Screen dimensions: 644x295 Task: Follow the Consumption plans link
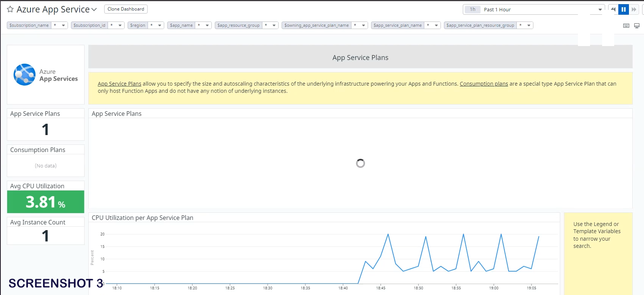coord(484,84)
